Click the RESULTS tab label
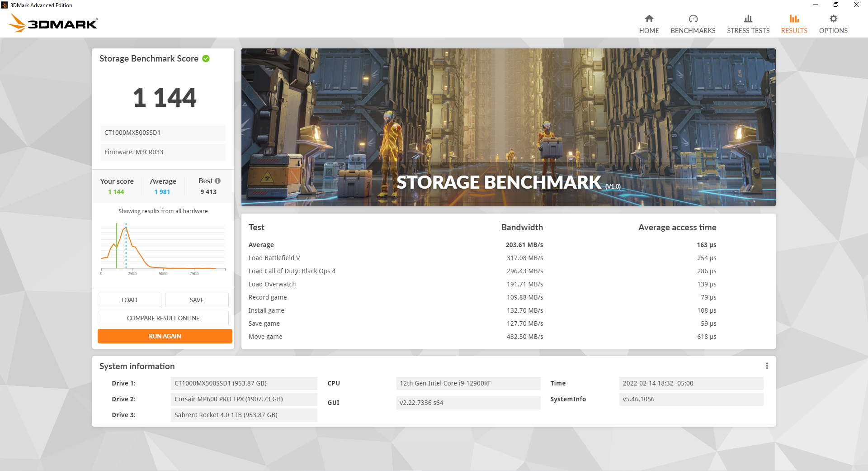Image resolution: width=868 pixels, height=471 pixels. [x=794, y=31]
